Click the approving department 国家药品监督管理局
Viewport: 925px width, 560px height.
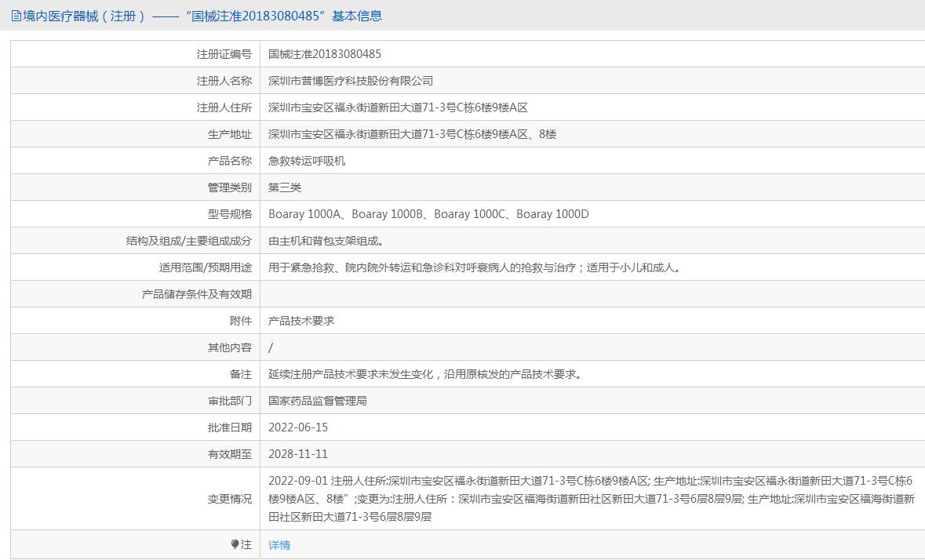[x=318, y=401]
